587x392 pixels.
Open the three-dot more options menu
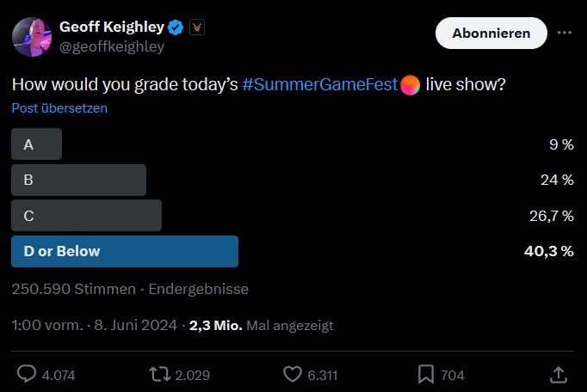pos(565,33)
